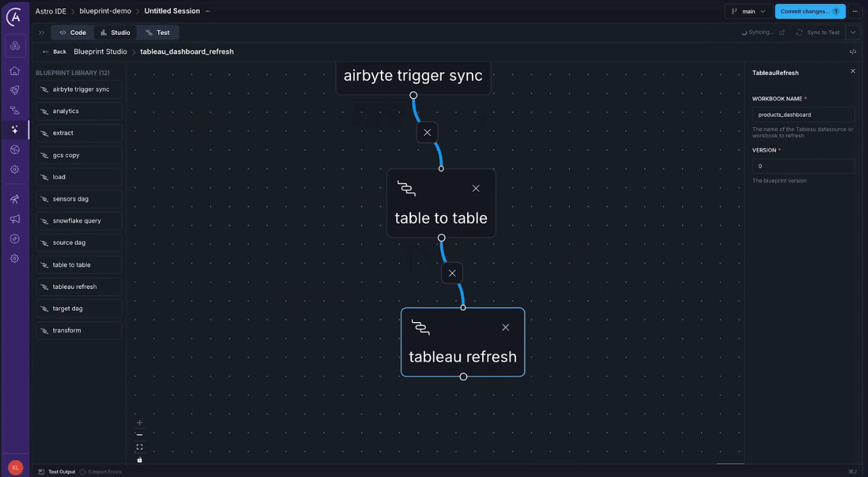Open the Astro logo home
868x477 pixels.
coord(15,16)
